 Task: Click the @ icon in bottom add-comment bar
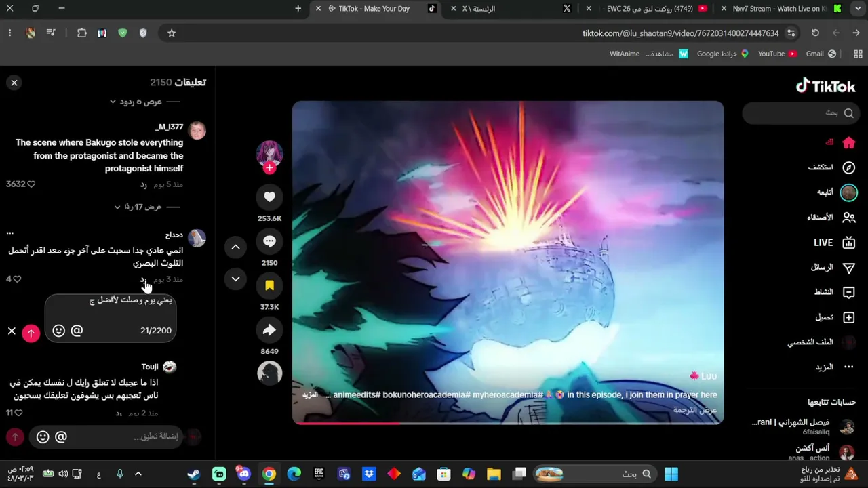pos(61,437)
